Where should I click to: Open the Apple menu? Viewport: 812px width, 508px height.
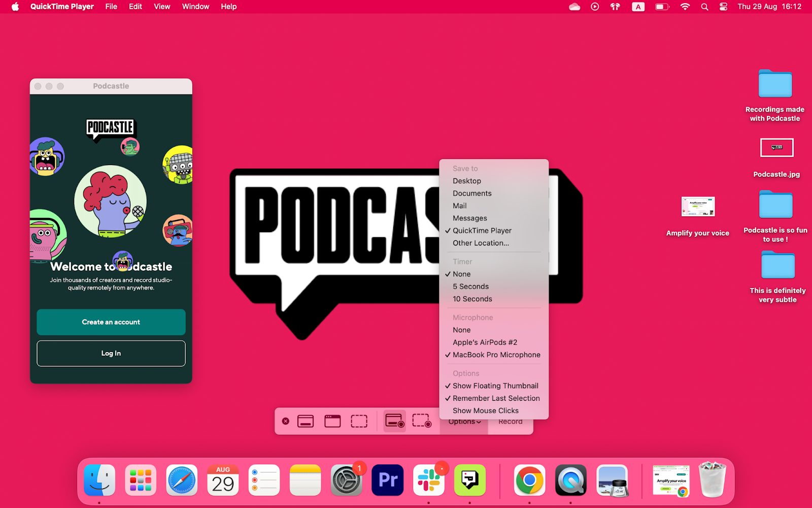coord(15,7)
